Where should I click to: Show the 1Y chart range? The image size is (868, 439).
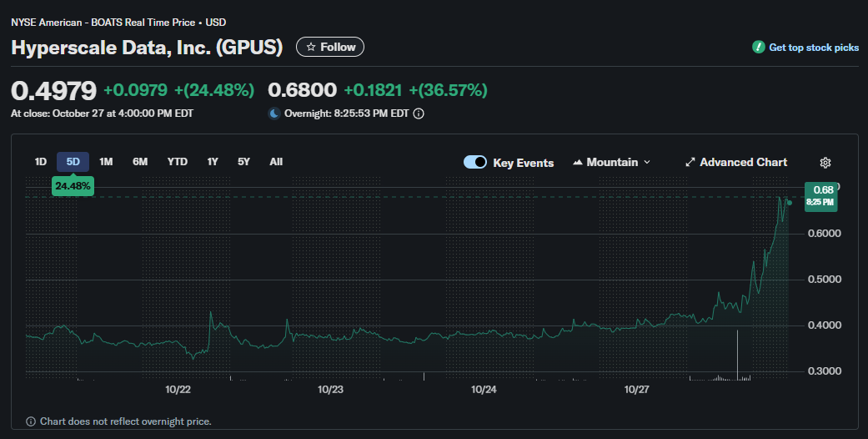click(213, 162)
